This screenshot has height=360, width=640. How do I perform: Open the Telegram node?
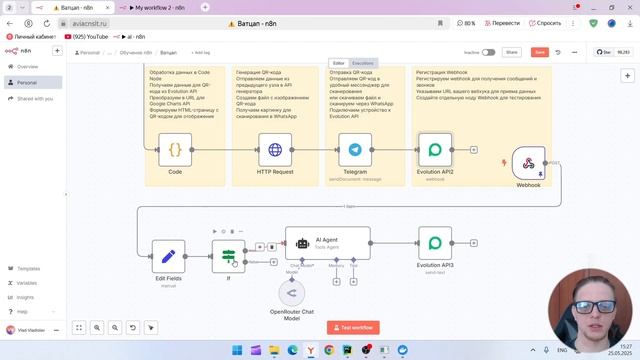point(355,150)
